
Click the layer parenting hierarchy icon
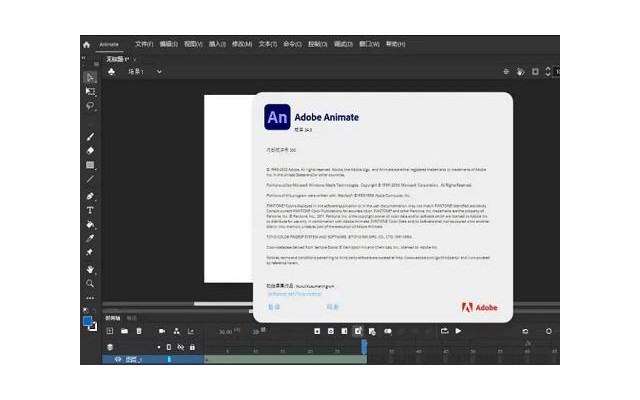(176, 331)
